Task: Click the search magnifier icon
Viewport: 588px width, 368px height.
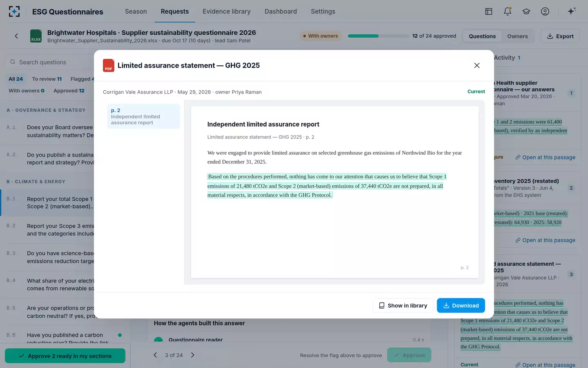Action: [13, 62]
